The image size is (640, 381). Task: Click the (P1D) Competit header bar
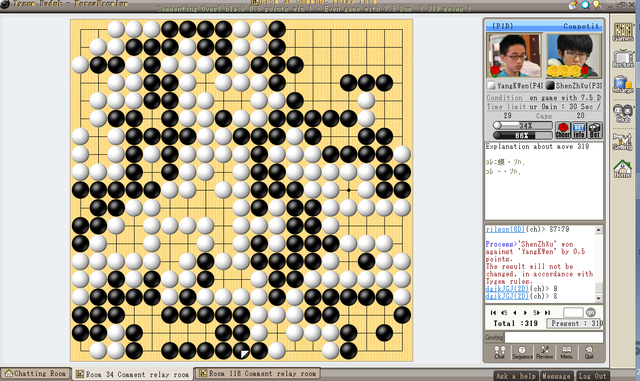click(x=544, y=26)
